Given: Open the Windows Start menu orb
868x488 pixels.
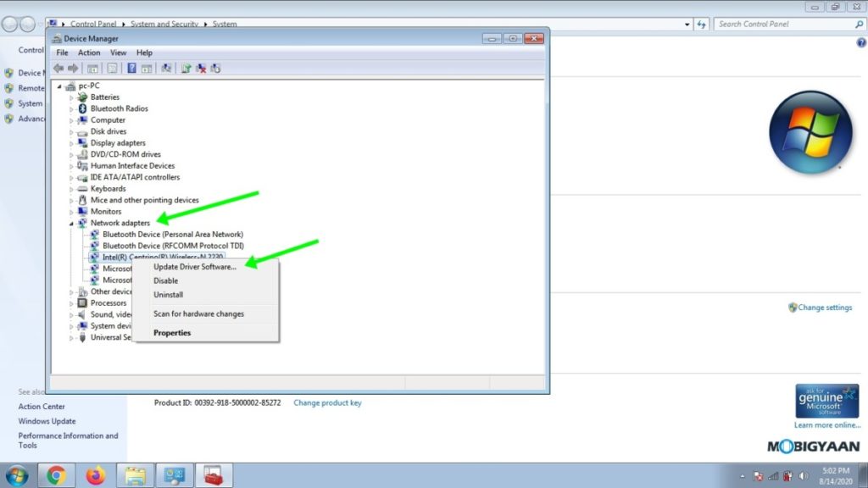Looking at the screenshot, I should click(17, 475).
